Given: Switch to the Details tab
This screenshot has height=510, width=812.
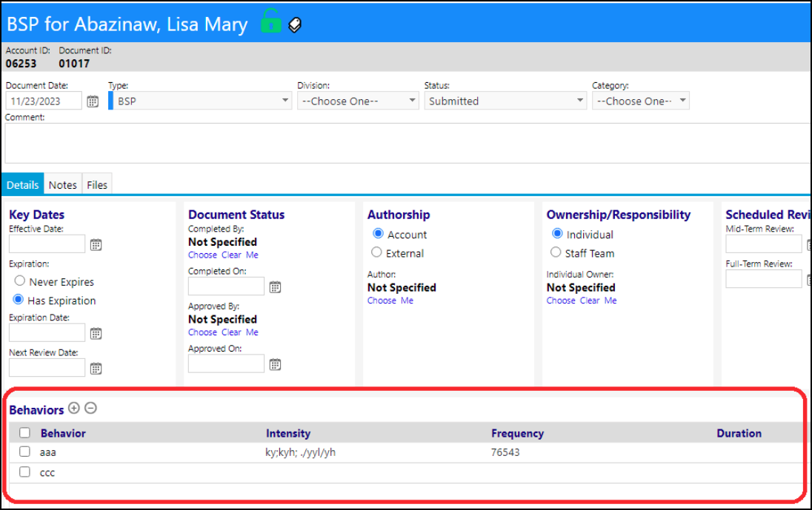Looking at the screenshot, I should tap(22, 184).
